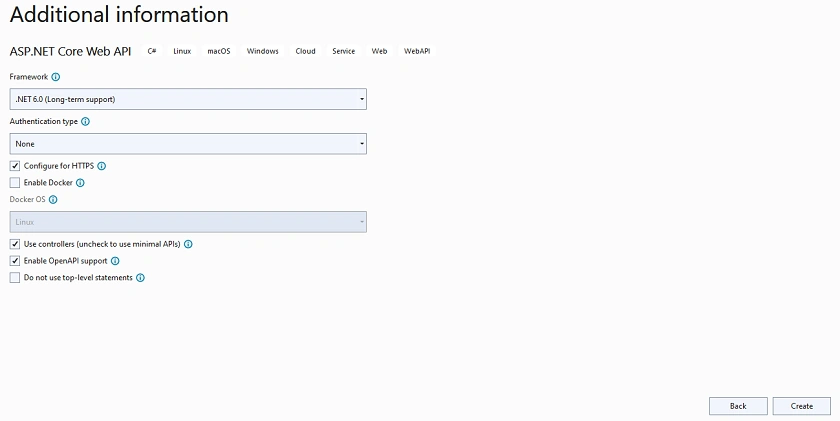Uncheck Configure for HTTPS checkbox
Image resolution: width=840 pixels, height=421 pixels.
pos(15,166)
